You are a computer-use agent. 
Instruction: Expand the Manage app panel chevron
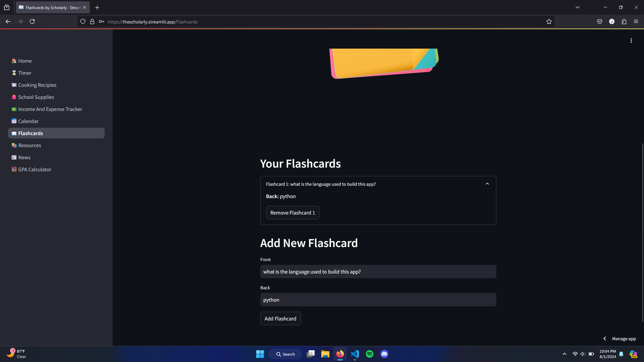[x=605, y=339]
